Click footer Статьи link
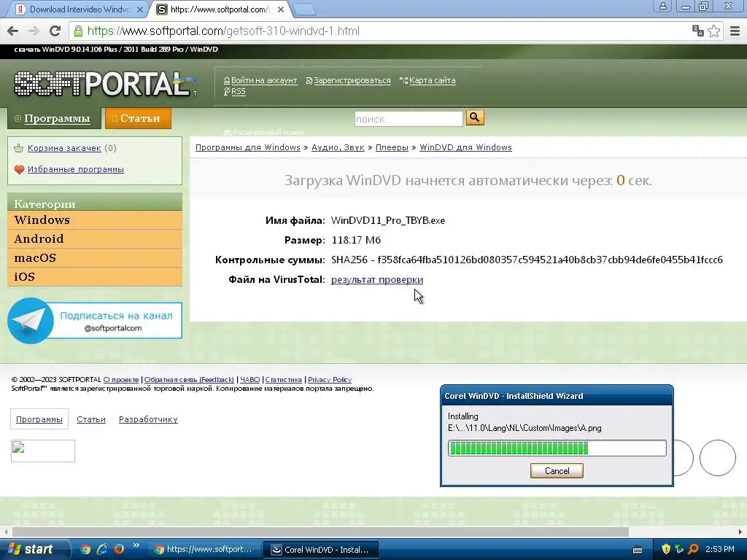Image resolution: width=747 pixels, height=560 pixels. (x=91, y=419)
